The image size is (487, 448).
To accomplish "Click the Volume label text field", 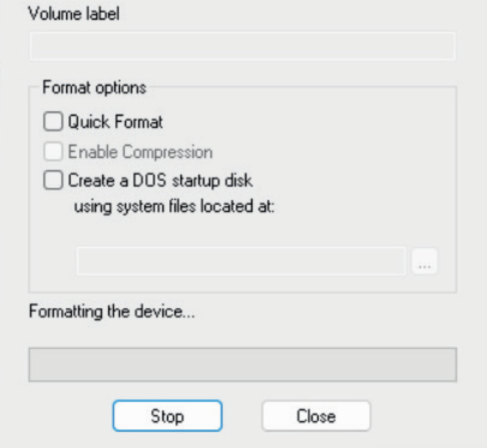I will click(x=242, y=46).
